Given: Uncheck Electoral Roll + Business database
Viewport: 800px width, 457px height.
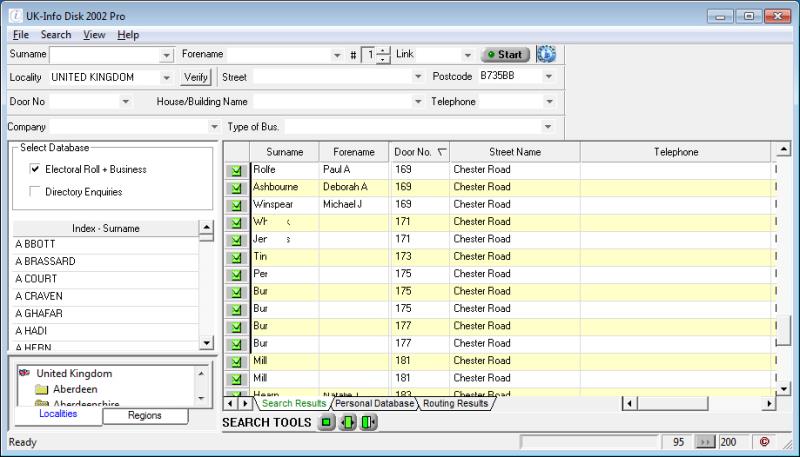Looking at the screenshot, I should pos(35,170).
